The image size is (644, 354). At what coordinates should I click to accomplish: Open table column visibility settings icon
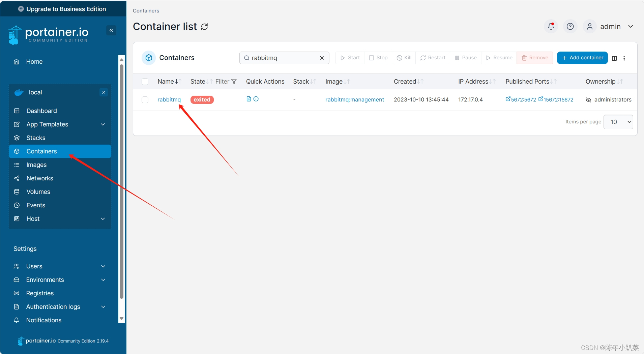click(x=614, y=58)
